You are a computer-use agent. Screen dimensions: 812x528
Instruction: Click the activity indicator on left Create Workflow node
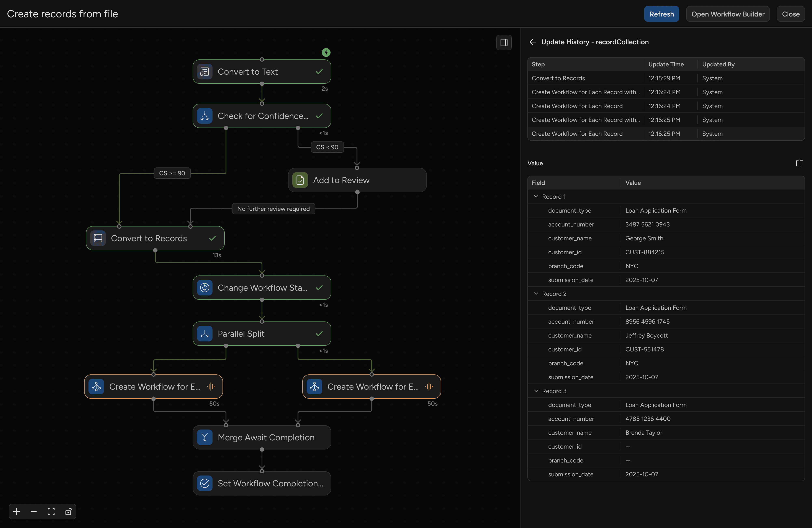(x=211, y=387)
